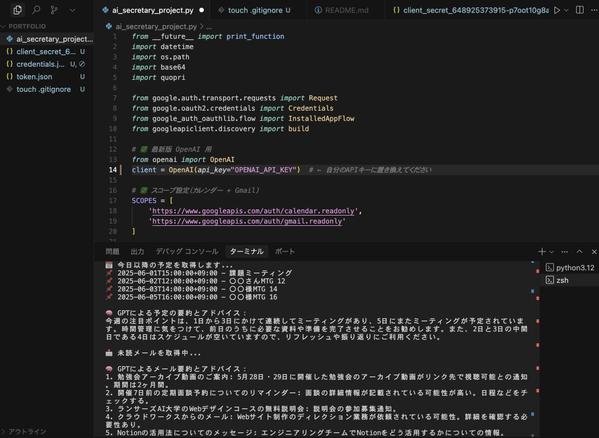The width and height of the screenshot is (599, 438).
Task: Run the Python file play button
Action: coord(557,10)
